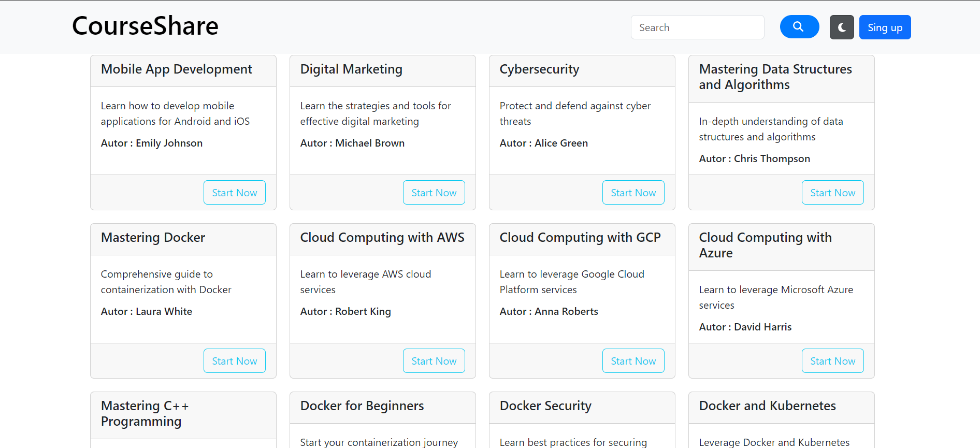Viewport: 980px width, 448px height.
Task: Focus the Search input field
Action: 697,27
